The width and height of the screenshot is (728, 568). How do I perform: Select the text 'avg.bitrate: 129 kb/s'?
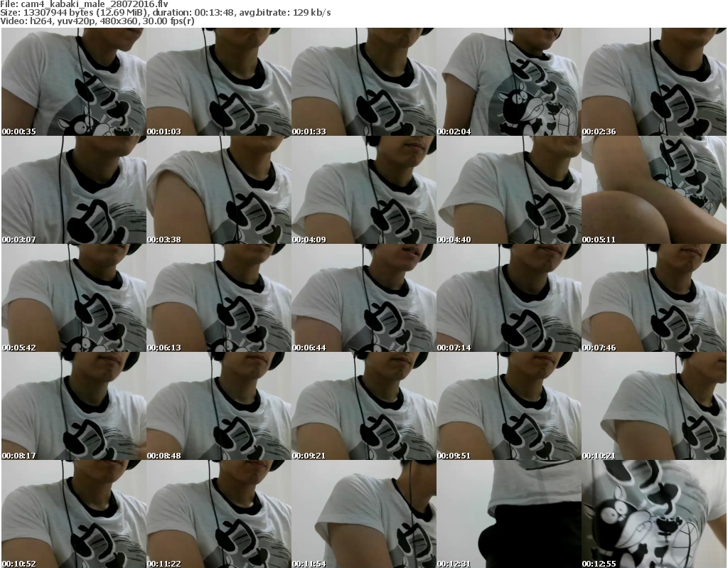(286, 13)
